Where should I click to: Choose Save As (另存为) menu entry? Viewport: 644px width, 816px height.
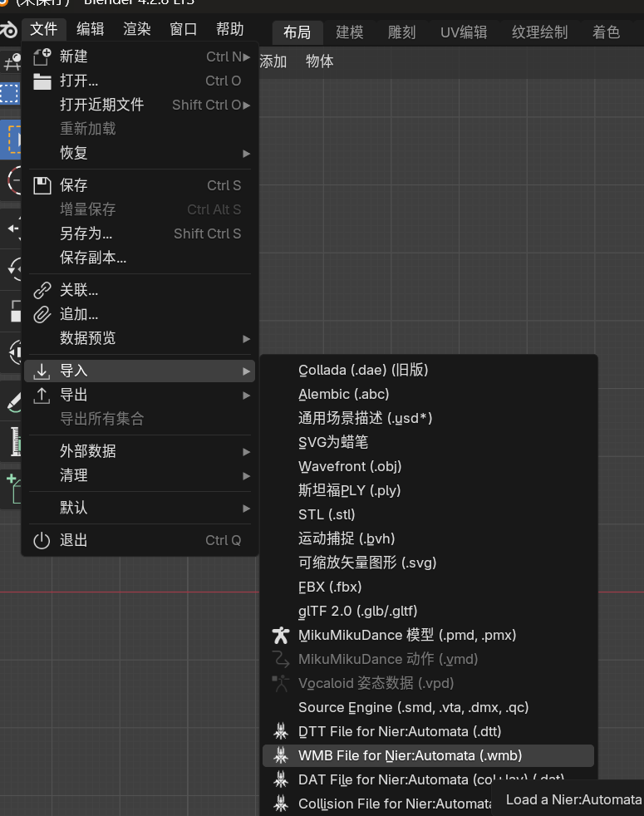pos(86,234)
